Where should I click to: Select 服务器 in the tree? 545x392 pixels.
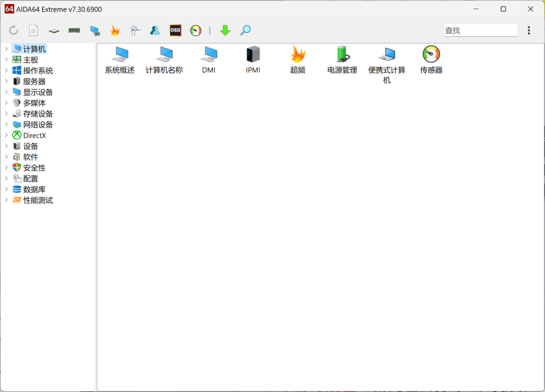click(29, 81)
